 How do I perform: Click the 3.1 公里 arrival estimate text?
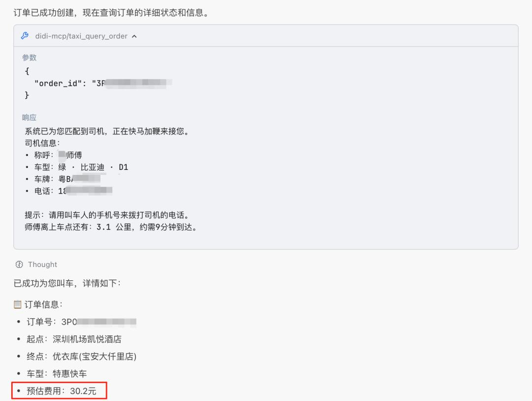click(x=111, y=227)
